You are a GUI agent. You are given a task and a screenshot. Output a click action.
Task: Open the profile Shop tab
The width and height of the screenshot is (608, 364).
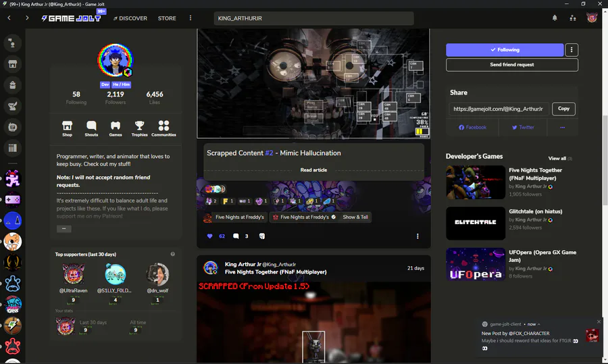(x=67, y=128)
